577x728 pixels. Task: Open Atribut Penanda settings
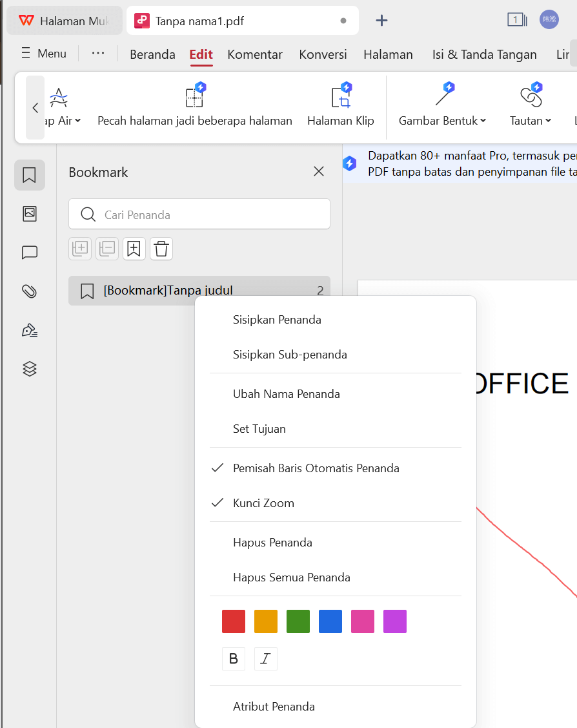274,707
